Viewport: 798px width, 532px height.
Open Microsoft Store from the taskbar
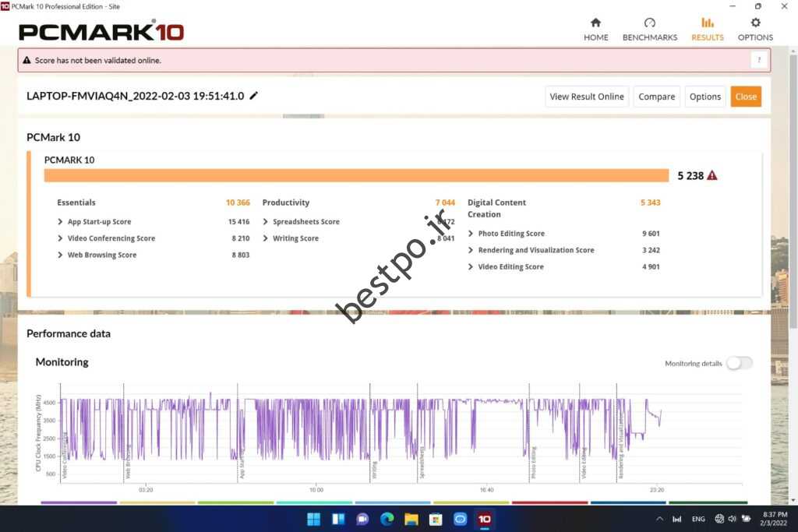click(436, 519)
